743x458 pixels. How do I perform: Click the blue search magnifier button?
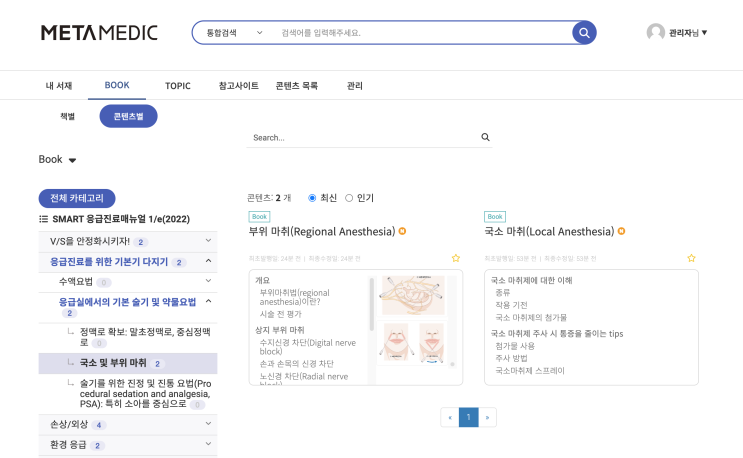point(584,33)
